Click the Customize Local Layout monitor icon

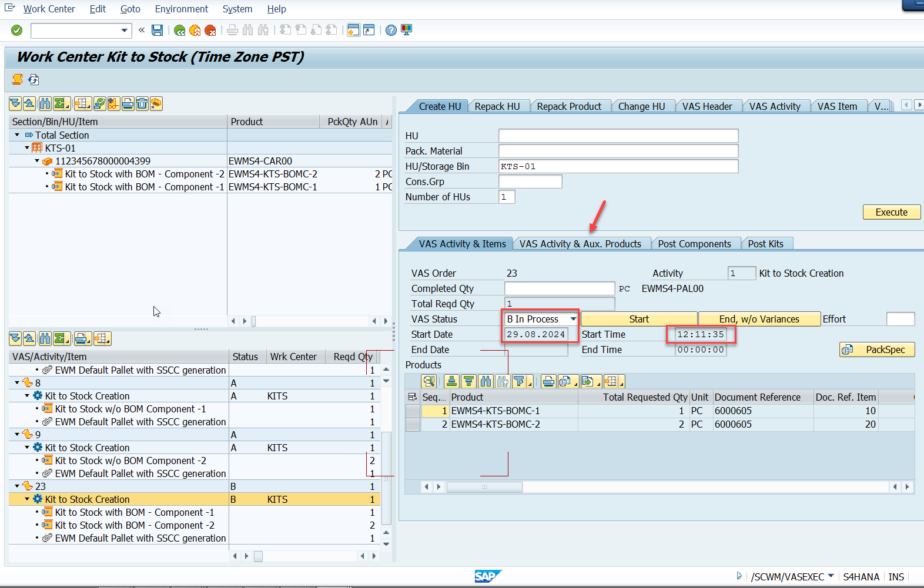pyautogui.click(x=406, y=30)
